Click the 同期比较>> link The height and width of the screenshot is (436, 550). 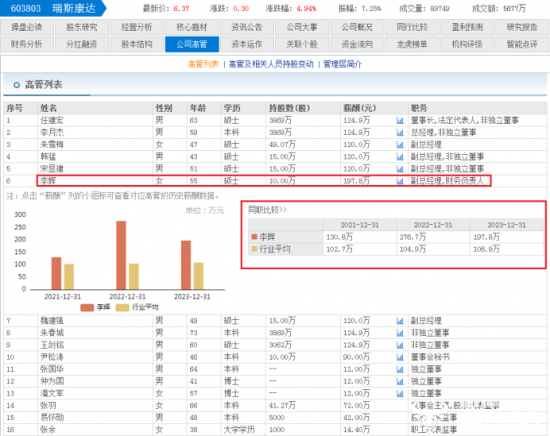[x=268, y=210]
